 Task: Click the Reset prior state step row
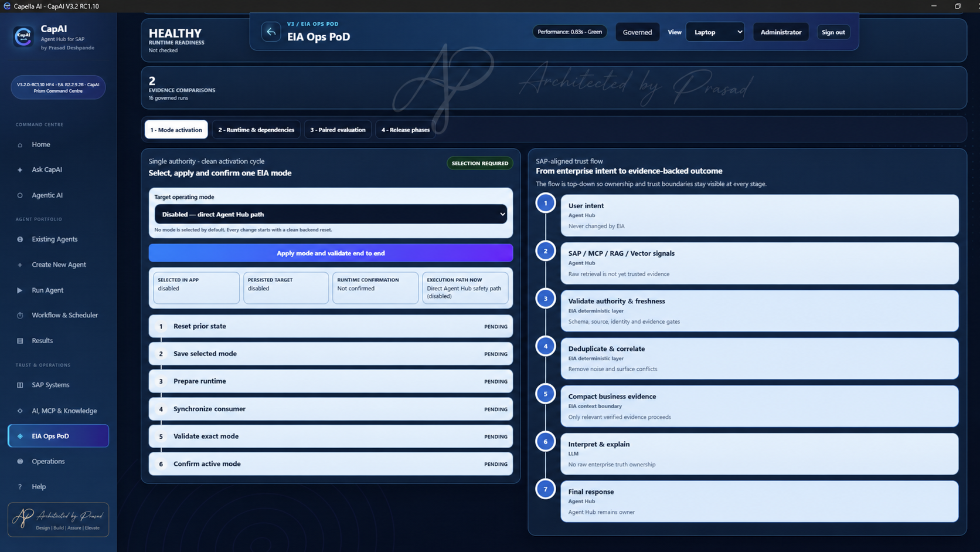pyautogui.click(x=331, y=326)
